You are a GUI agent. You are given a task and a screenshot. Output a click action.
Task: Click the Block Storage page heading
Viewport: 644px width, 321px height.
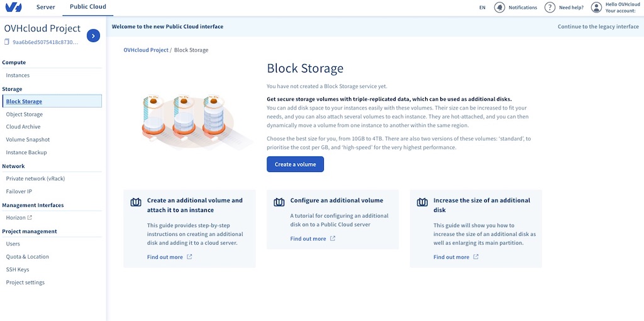click(x=305, y=68)
